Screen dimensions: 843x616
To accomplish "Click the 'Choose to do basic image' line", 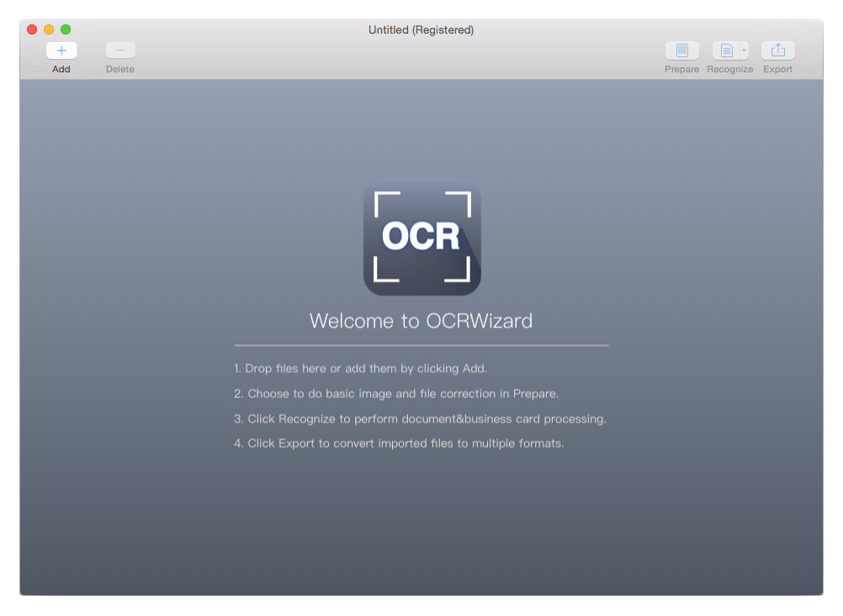I will (396, 394).
